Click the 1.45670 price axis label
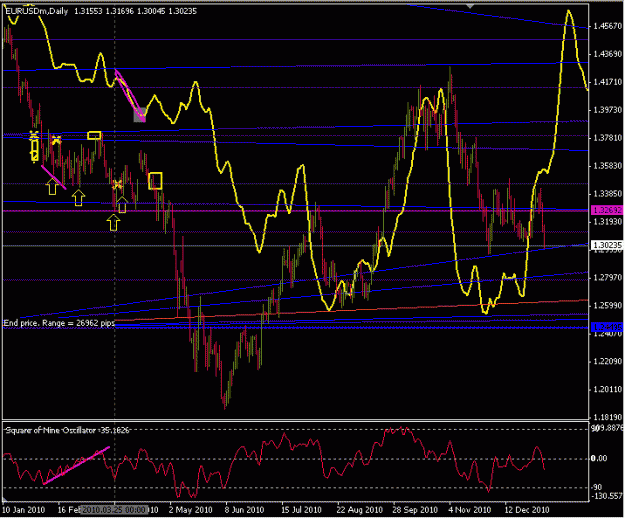Viewport: 625px width, 518px height. (607, 26)
